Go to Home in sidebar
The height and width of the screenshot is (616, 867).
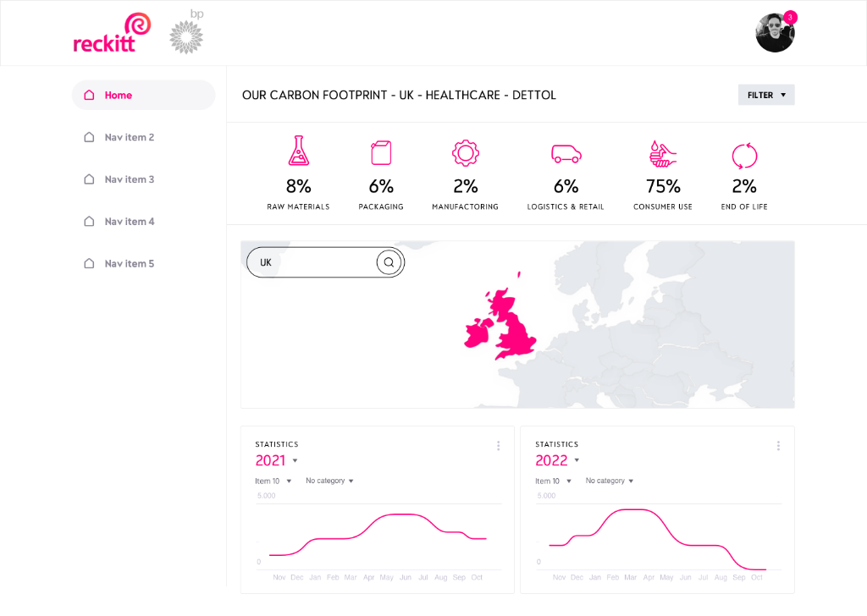(x=143, y=95)
